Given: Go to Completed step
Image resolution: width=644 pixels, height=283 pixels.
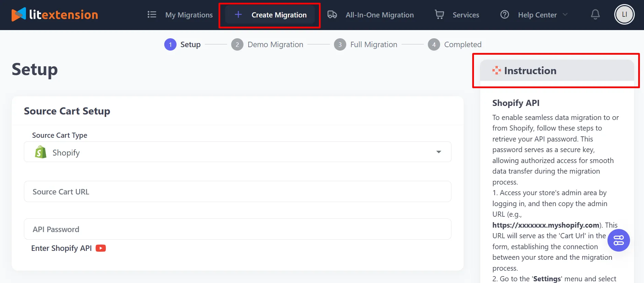Looking at the screenshot, I should [x=463, y=44].
